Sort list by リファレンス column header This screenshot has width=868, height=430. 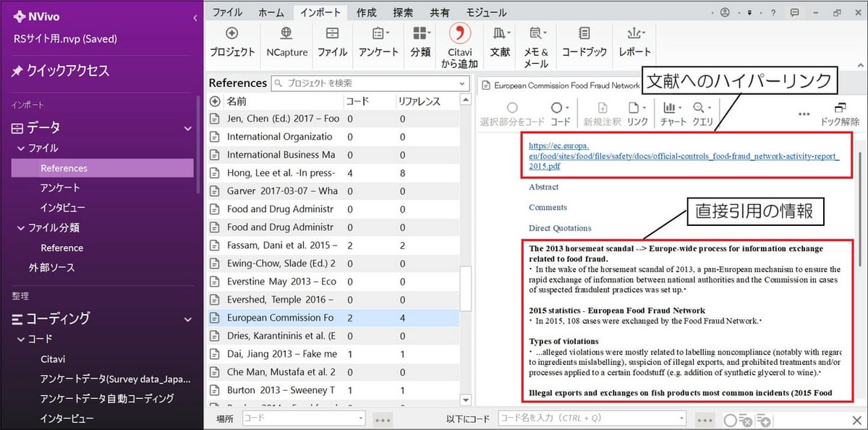419,101
